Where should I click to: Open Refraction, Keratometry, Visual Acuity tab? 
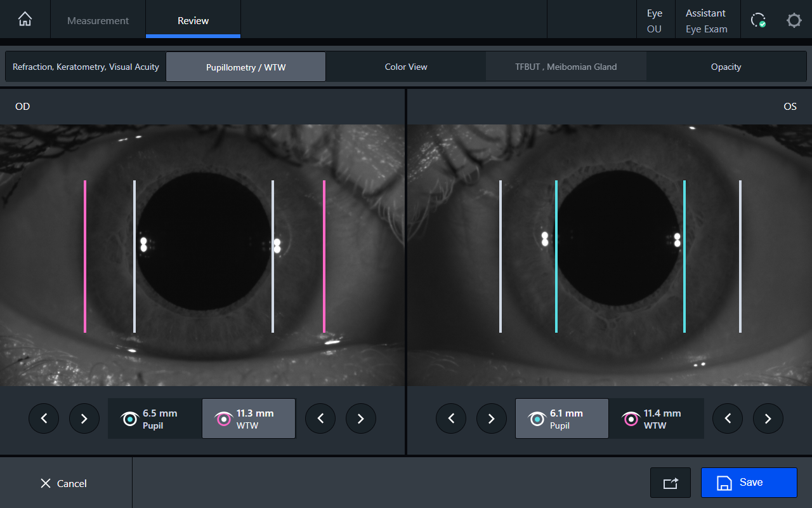(86, 67)
